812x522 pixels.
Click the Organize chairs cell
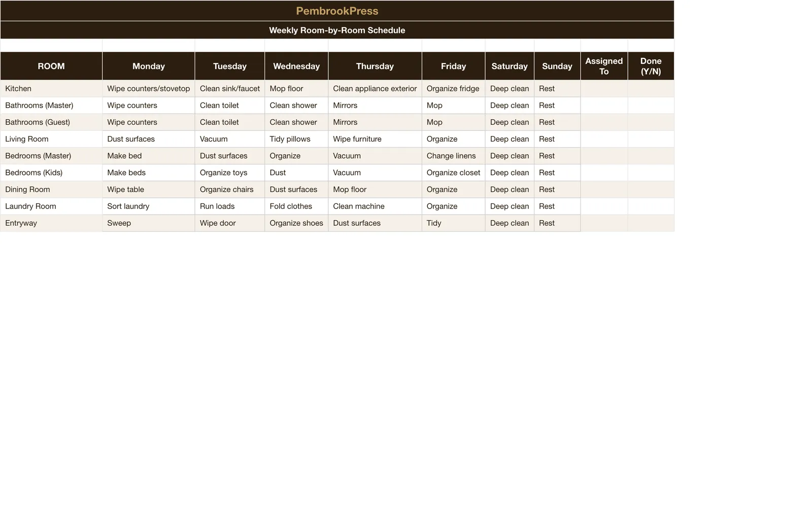pos(230,189)
